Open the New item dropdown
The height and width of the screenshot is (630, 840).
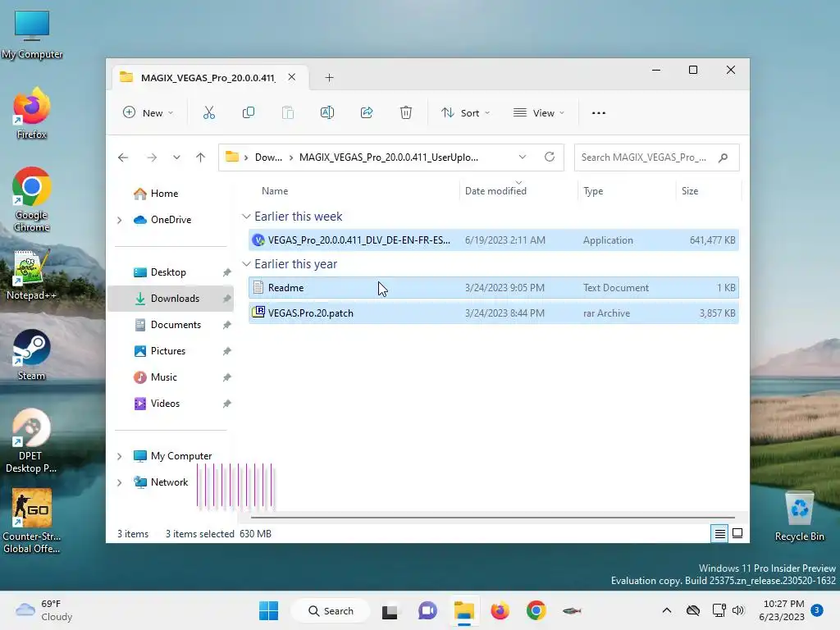tap(148, 113)
